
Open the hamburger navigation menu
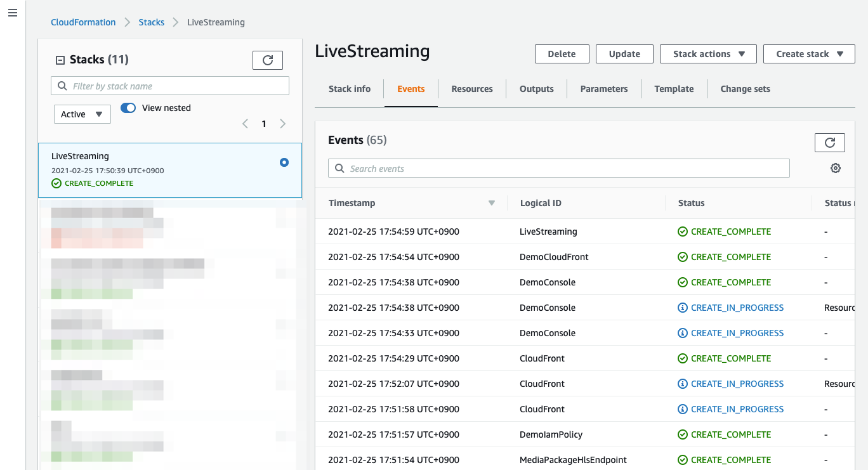pyautogui.click(x=13, y=13)
